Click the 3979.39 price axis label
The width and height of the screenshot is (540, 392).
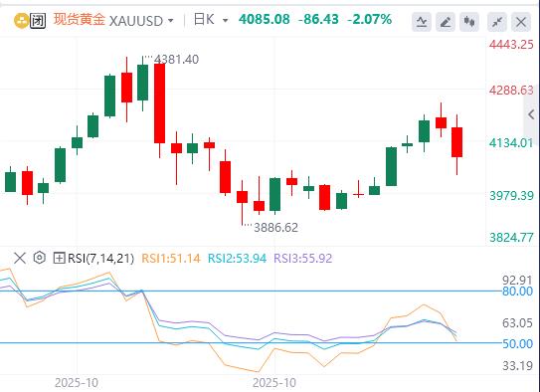pyautogui.click(x=511, y=196)
